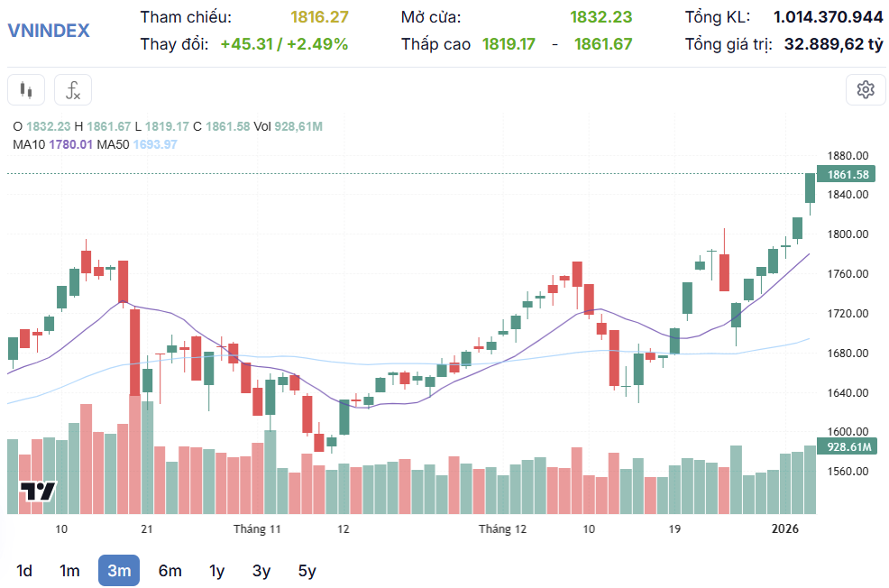Enable the 6m timeframe view
This screenshot has height=588, width=889.
(169, 570)
